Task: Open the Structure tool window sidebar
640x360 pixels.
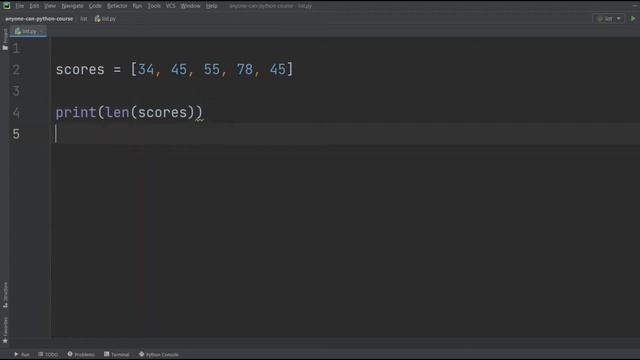Action: (x=5, y=295)
